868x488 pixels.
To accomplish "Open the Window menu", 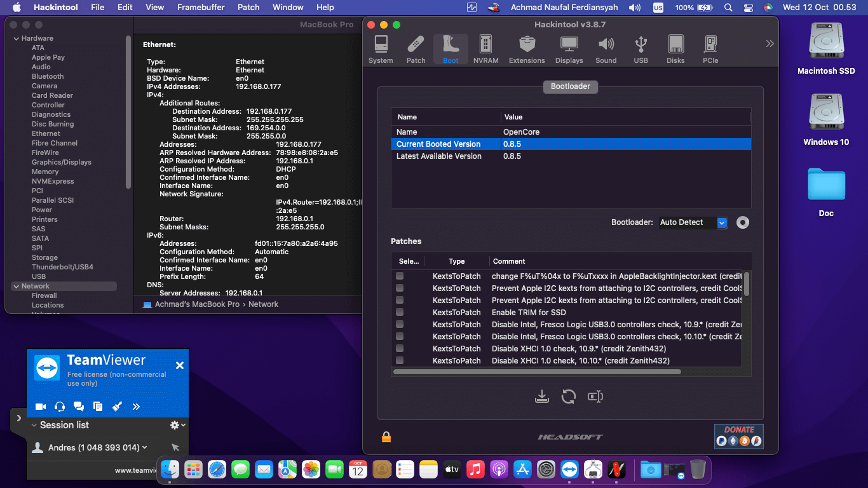I will (x=288, y=8).
